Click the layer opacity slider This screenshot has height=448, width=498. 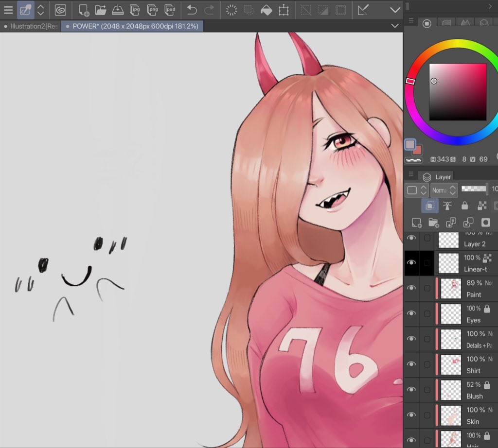474,189
